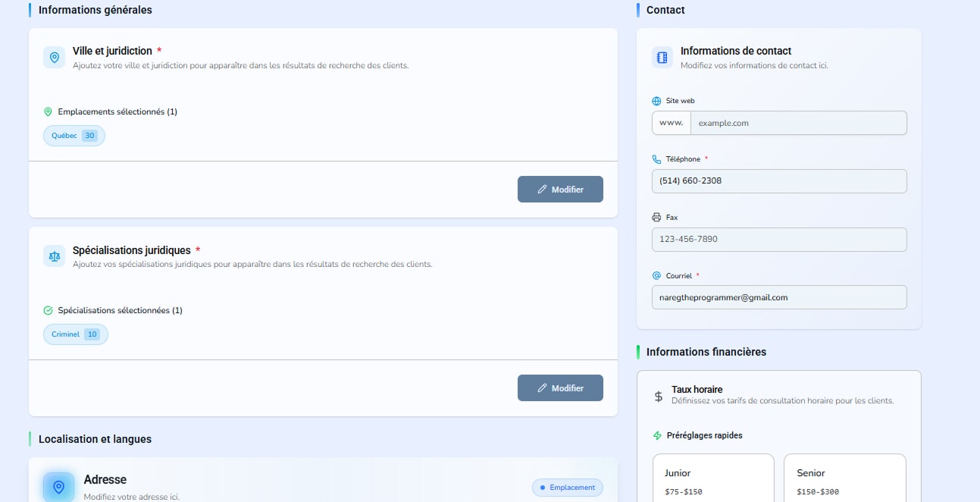Viewport: 980px width, 502px height.
Task: Click the scales icon beside Spécialisations juridiques
Action: (x=54, y=256)
